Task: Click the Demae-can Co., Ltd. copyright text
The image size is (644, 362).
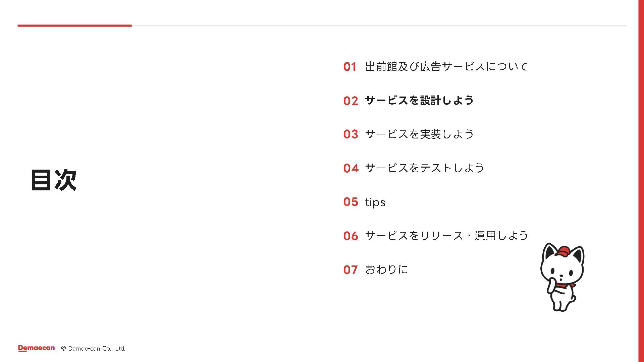Action: click(97, 349)
